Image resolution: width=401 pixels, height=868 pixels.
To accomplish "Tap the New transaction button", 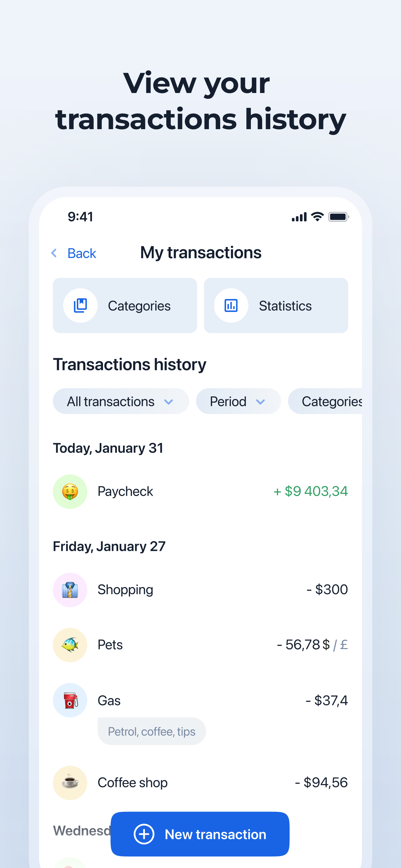I will coord(200,834).
